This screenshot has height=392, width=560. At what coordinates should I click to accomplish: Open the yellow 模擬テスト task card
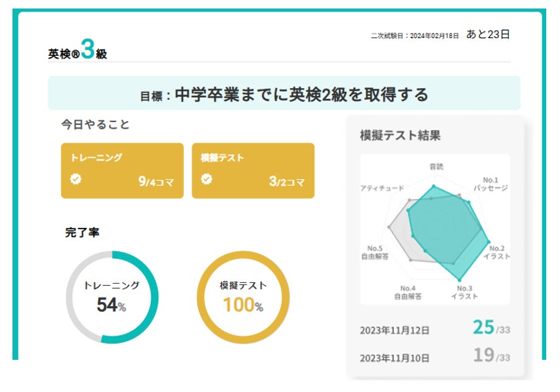pyautogui.click(x=253, y=170)
